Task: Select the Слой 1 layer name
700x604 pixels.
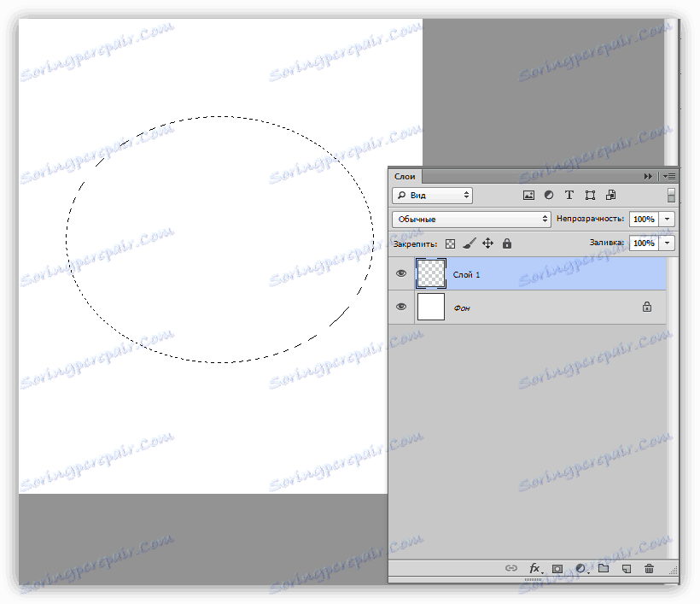Action: (x=466, y=275)
